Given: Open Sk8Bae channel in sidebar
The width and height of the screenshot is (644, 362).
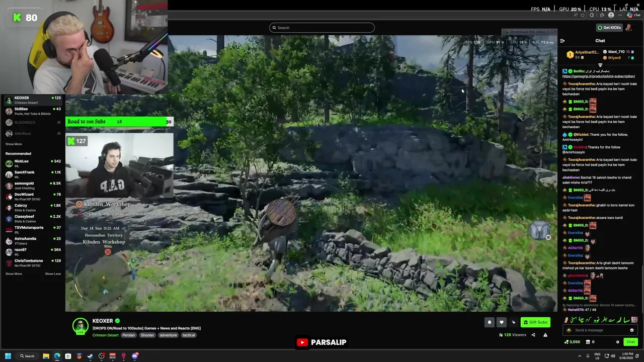Looking at the screenshot, I should [33, 111].
